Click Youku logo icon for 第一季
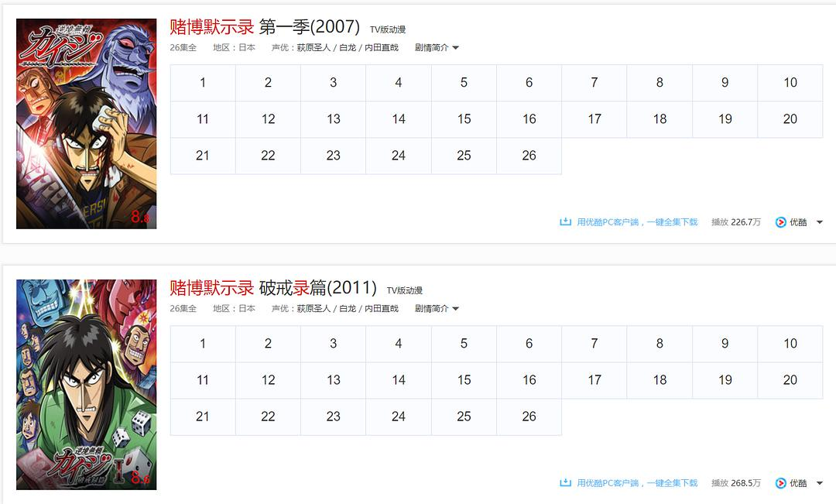Image resolution: width=836 pixels, height=504 pixels. coord(780,222)
